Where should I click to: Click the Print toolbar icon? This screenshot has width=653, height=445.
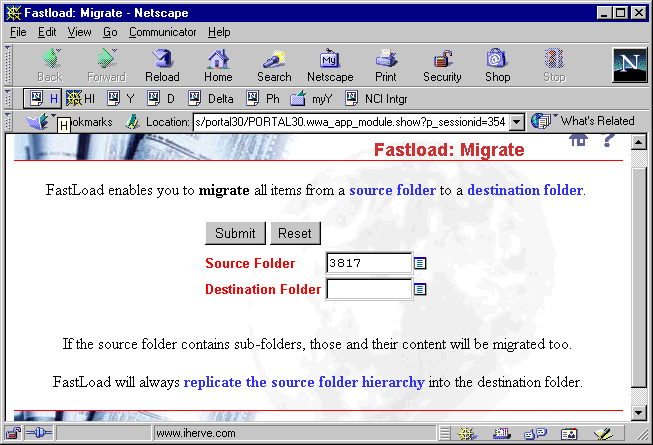tap(386, 65)
